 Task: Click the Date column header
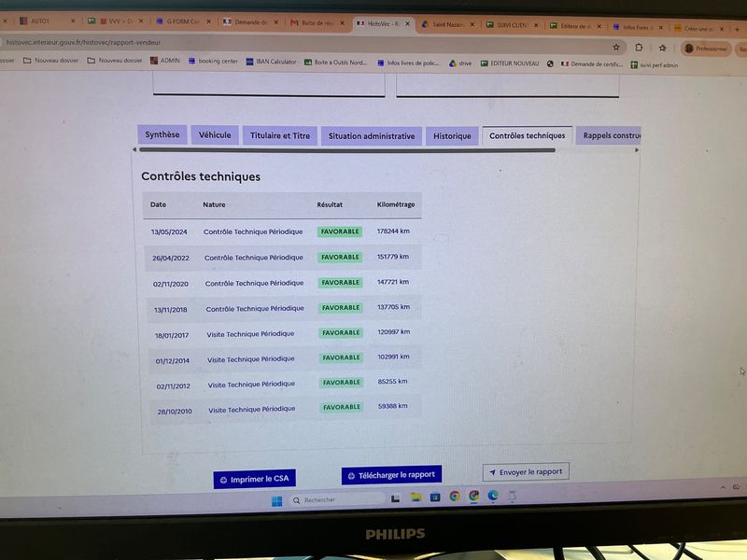click(158, 204)
